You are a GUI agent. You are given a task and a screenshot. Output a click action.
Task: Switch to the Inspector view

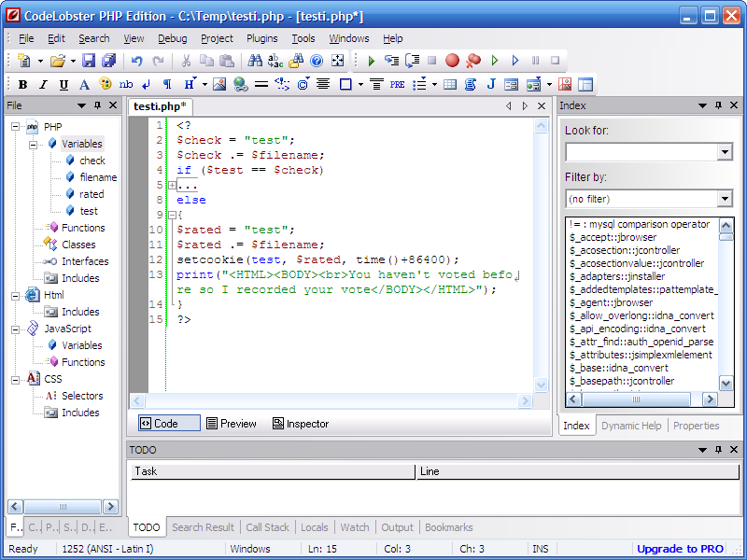[x=301, y=424]
